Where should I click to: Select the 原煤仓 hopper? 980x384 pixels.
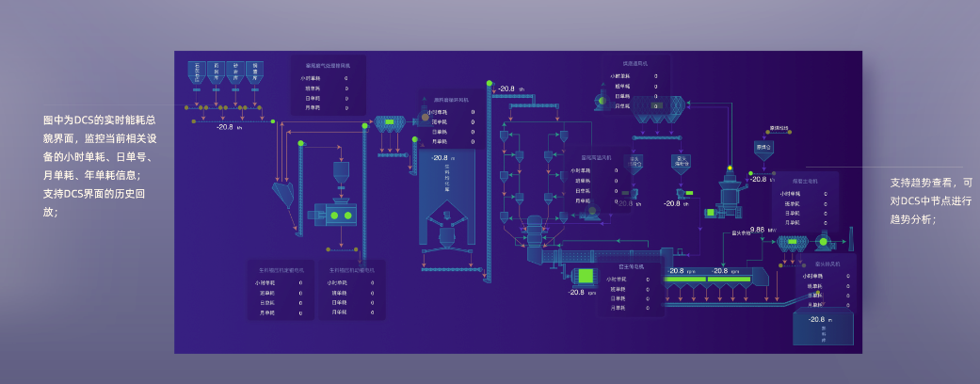click(762, 152)
